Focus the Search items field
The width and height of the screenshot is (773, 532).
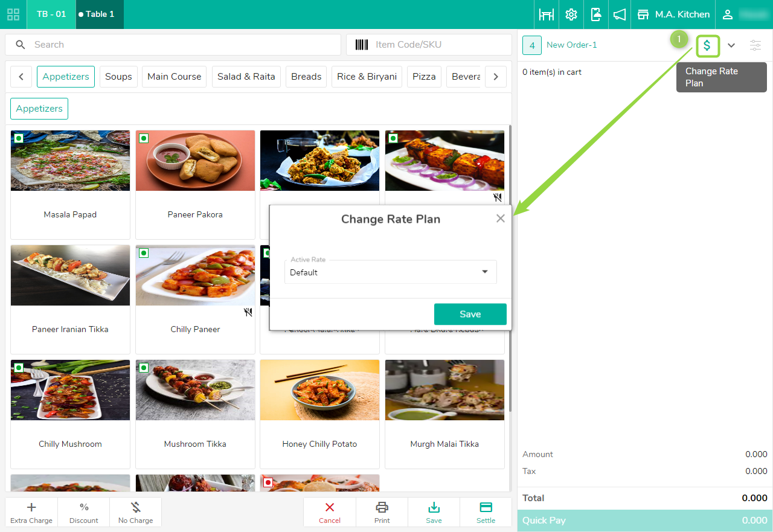[x=173, y=45]
